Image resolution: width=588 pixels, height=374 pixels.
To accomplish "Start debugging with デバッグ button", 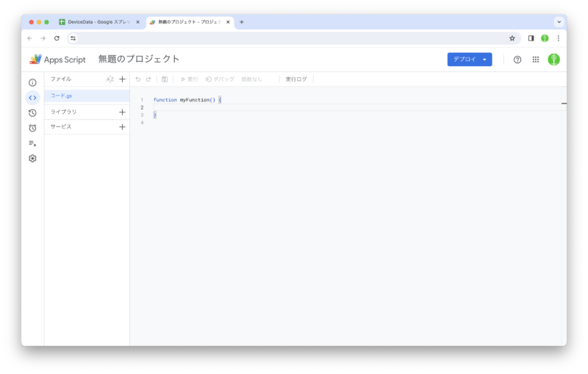I will (220, 79).
